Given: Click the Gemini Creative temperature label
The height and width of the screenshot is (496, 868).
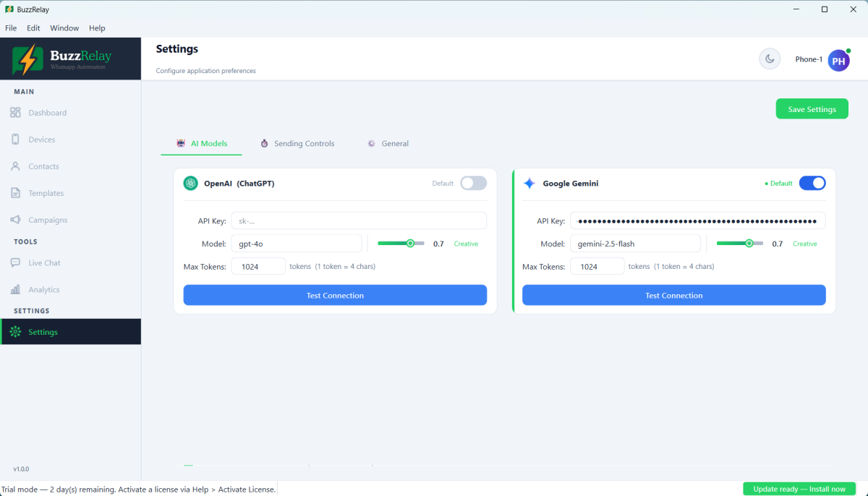Looking at the screenshot, I should click(805, 244).
